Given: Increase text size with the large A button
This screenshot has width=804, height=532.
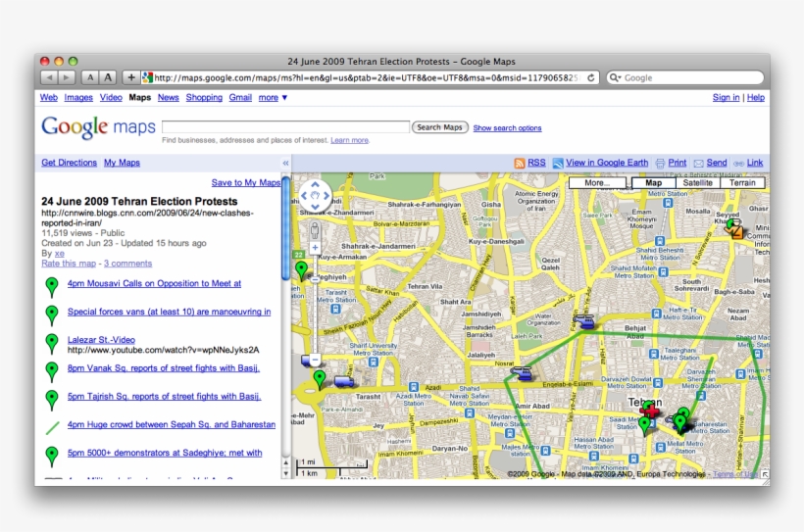Looking at the screenshot, I should [x=108, y=77].
